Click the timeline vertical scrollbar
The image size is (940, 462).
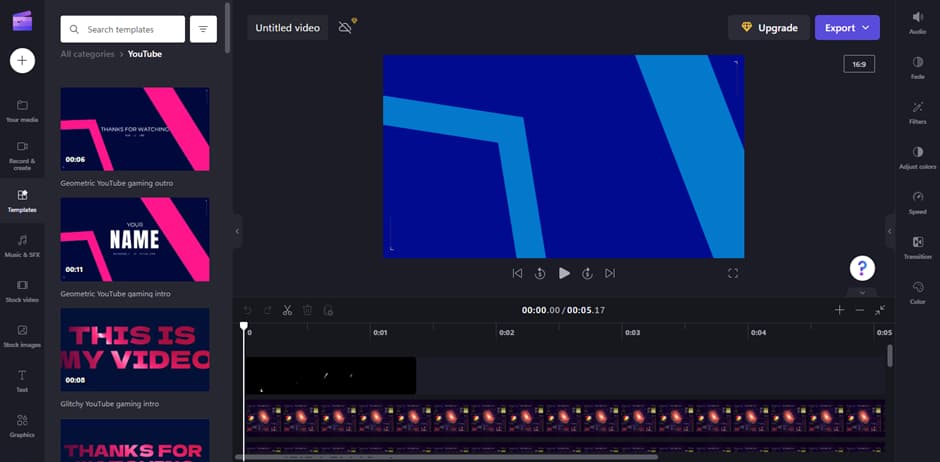[x=890, y=355]
